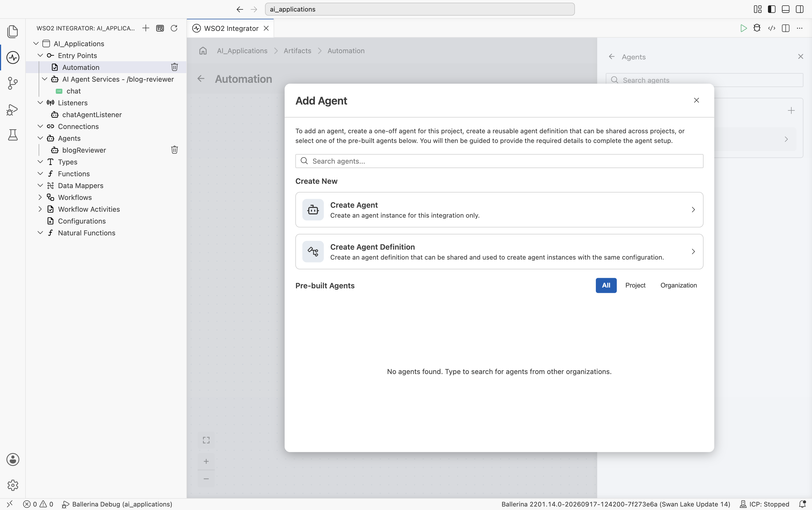The height and width of the screenshot is (510, 812).
Task: Click the Artifacts breadcrumb link
Action: pyautogui.click(x=297, y=51)
